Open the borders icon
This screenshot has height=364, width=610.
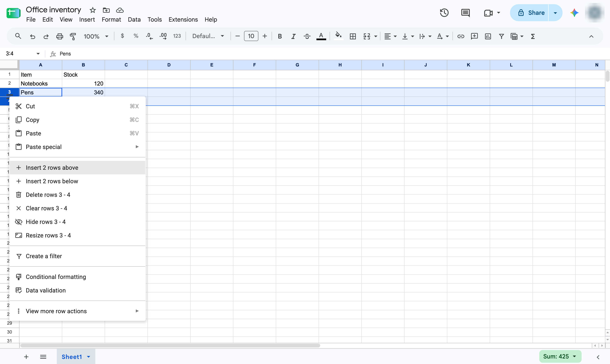coord(353,36)
